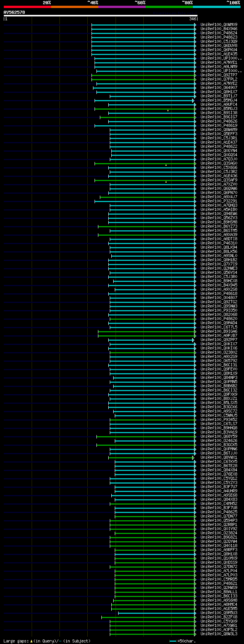Select the UniRef100_Q9ZTP7 label

(219, 75)
